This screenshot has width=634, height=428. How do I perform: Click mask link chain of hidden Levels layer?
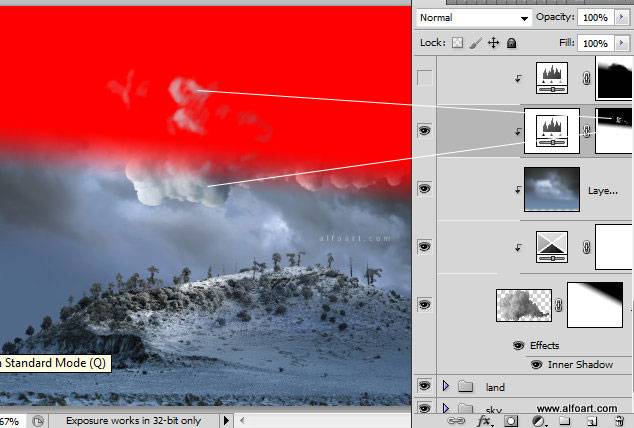(586, 78)
